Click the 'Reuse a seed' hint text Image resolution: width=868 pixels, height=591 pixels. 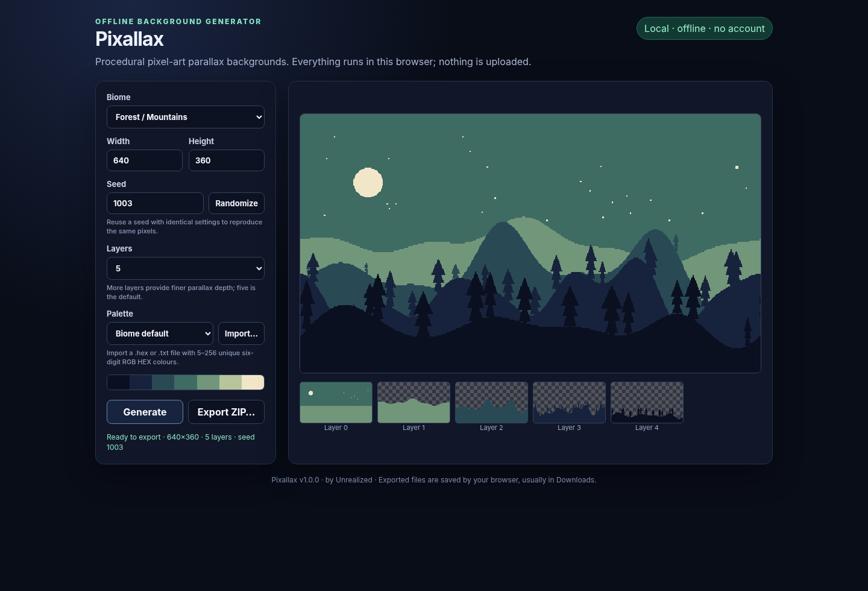(x=184, y=226)
